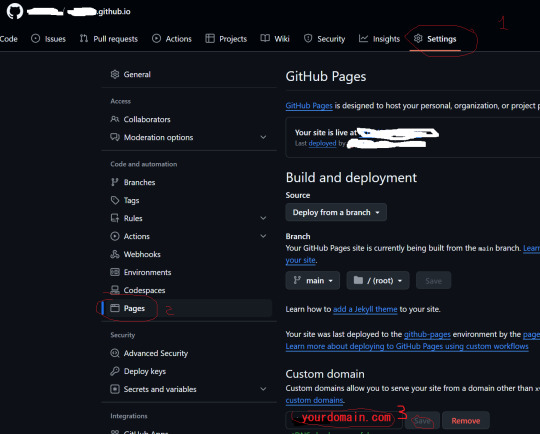Open the Insights tab
Image resolution: width=540 pixels, height=434 pixels.
(379, 39)
